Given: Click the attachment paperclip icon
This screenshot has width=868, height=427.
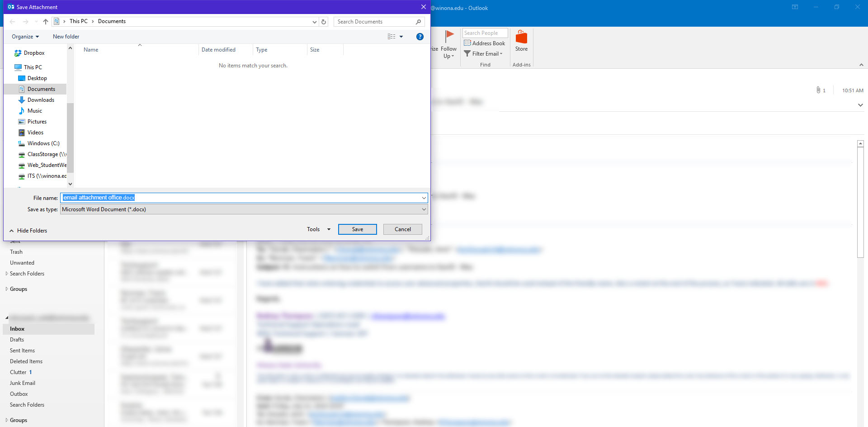Looking at the screenshot, I should [x=818, y=90].
